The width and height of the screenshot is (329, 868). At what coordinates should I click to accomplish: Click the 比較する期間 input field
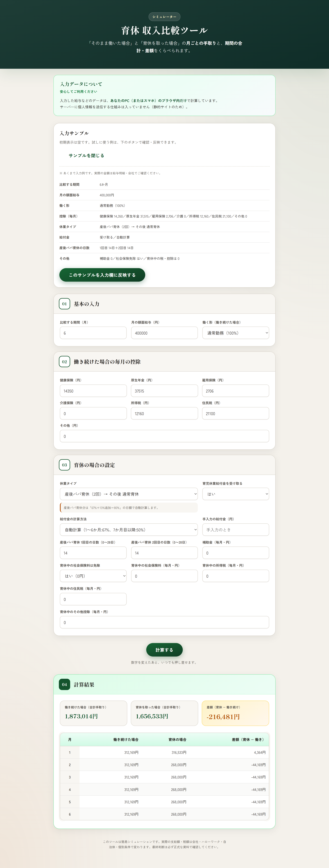tap(93, 333)
